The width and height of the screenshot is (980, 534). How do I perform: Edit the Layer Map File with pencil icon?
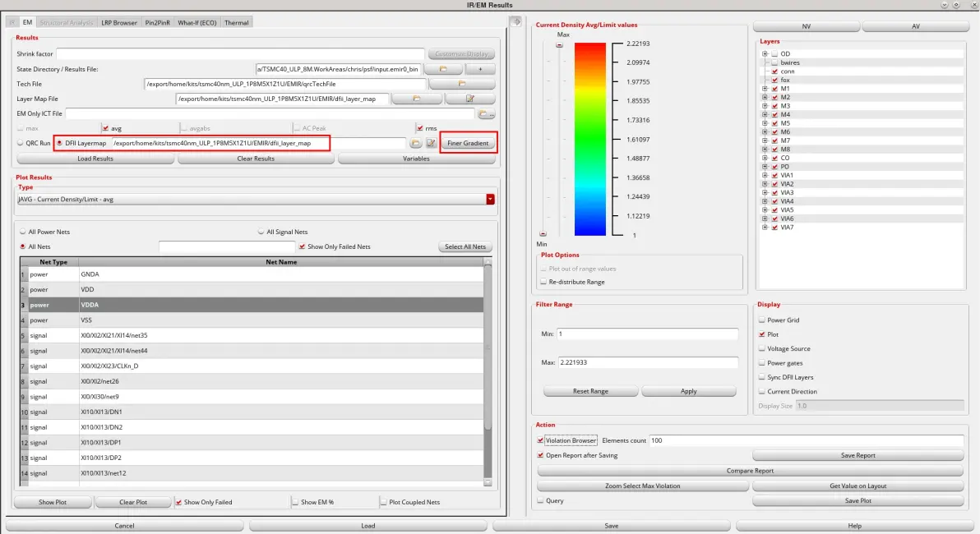point(470,99)
